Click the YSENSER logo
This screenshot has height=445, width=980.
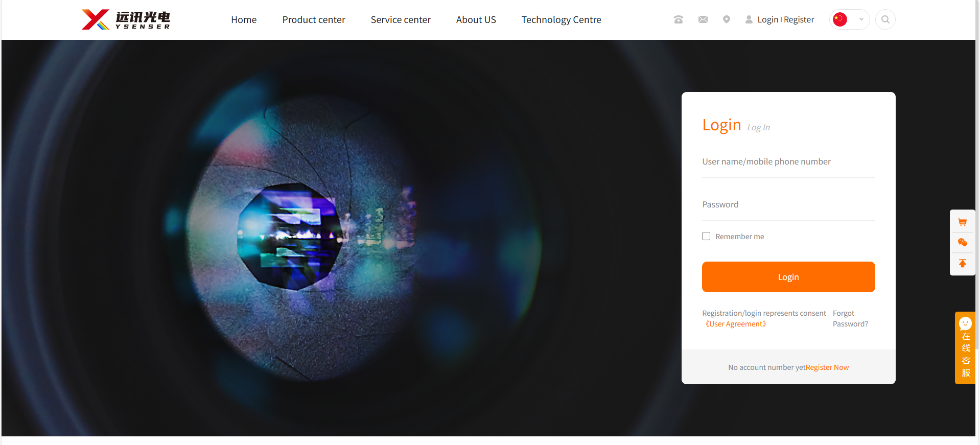click(126, 19)
